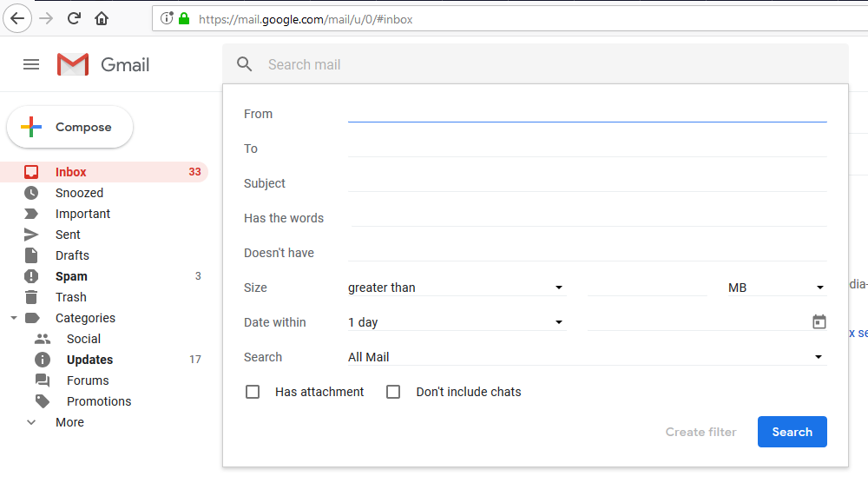Click the Snoozed clock icon
The image size is (868, 483).
click(31, 193)
